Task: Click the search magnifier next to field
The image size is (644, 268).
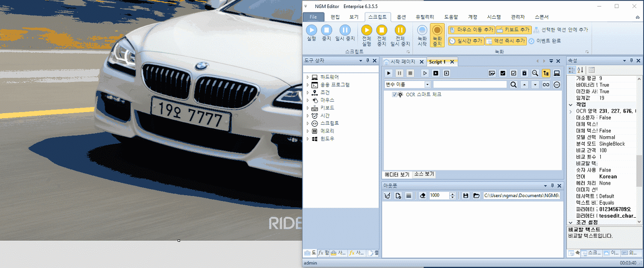Action: [x=514, y=84]
